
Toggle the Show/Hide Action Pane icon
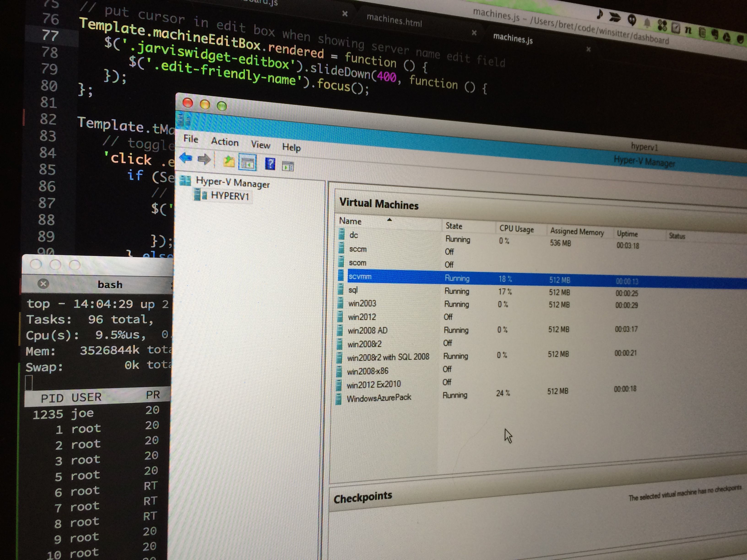[288, 166]
